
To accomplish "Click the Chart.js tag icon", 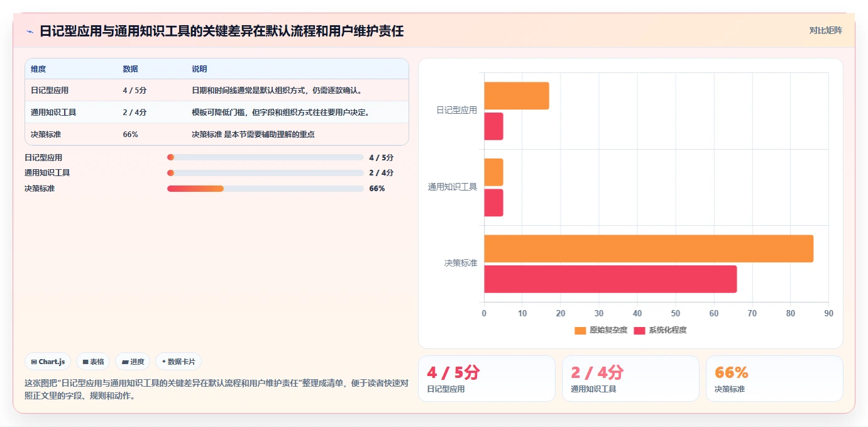I will coord(34,362).
